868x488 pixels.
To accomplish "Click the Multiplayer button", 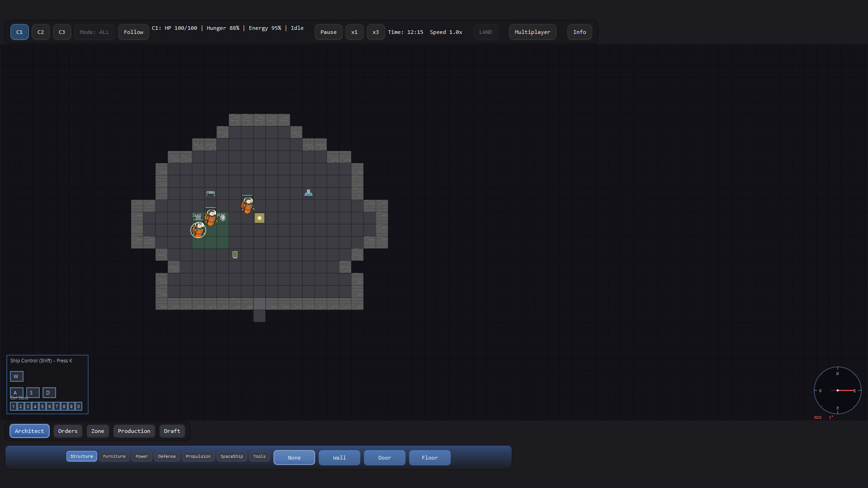I will (x=532, y=32).
